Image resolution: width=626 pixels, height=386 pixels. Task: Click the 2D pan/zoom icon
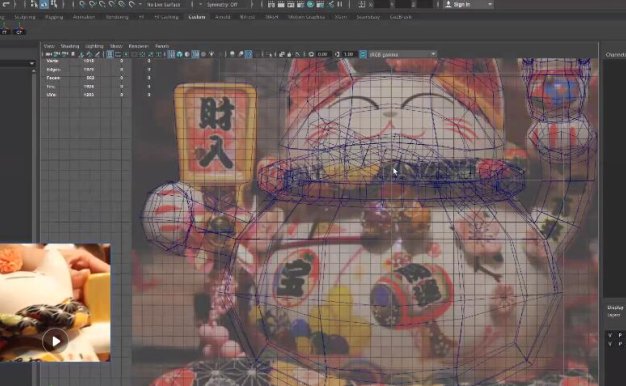89,54
